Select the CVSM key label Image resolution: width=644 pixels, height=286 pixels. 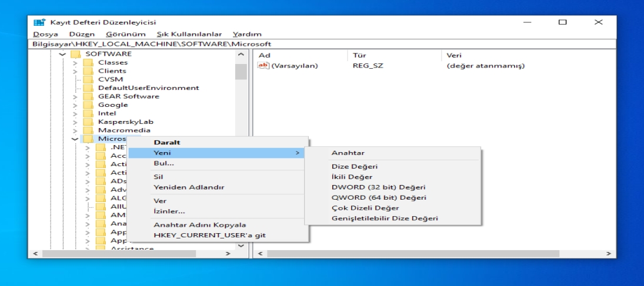111,79
